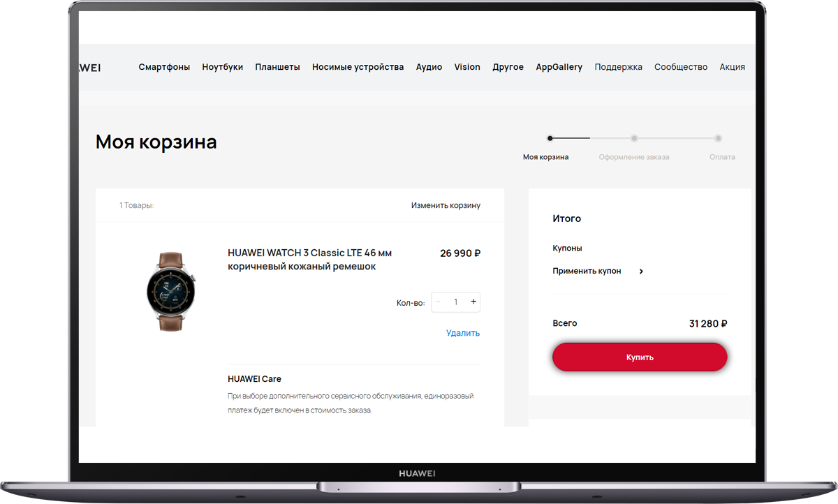838x504 pixels.
Task: Click quantity field showing 1
Action: click(456, 302)
